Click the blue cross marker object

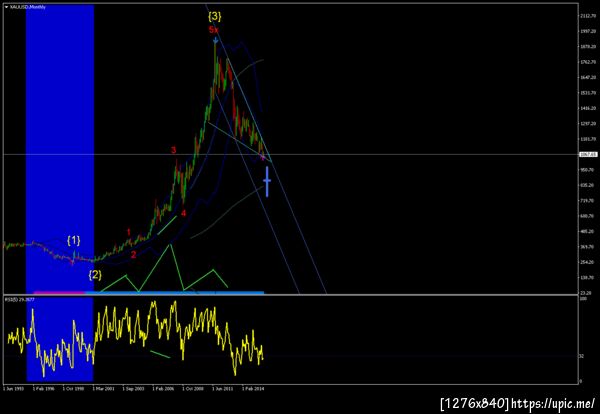[267, 181]
